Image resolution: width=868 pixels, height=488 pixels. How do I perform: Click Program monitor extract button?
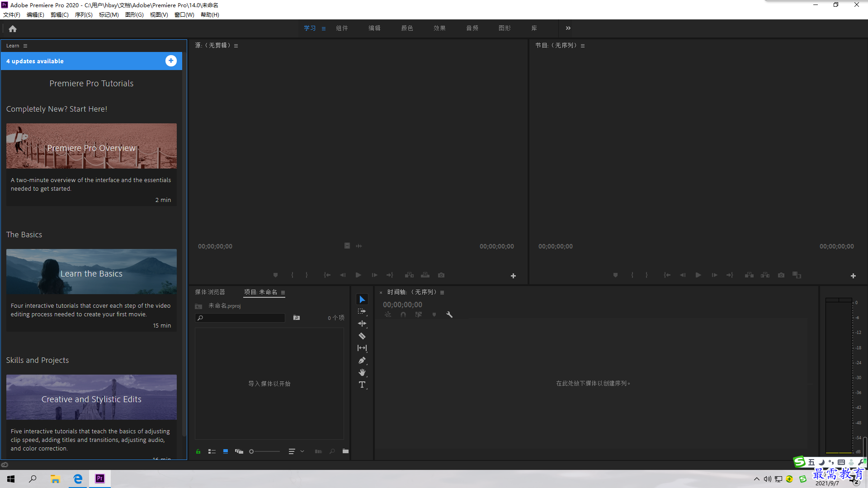click(765, 275)
